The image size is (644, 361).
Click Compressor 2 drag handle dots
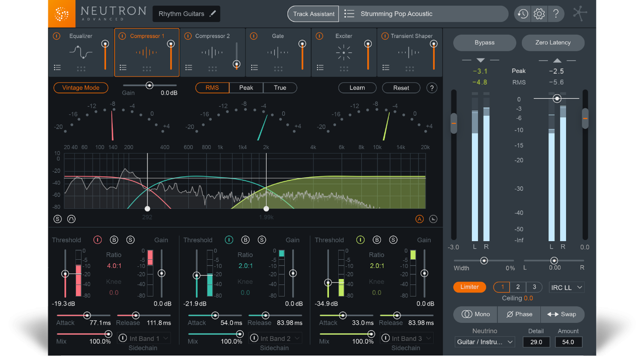coord(212,69)
